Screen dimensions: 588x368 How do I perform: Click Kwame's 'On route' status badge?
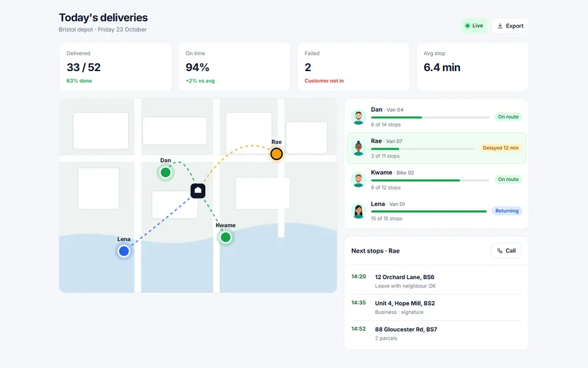(x=508, y=180)
